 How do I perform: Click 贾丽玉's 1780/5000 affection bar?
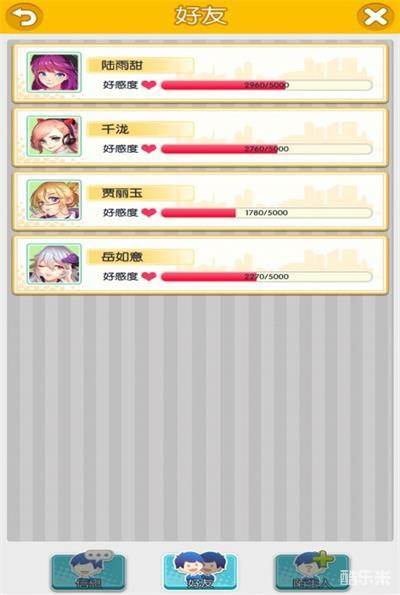(266, 212)
